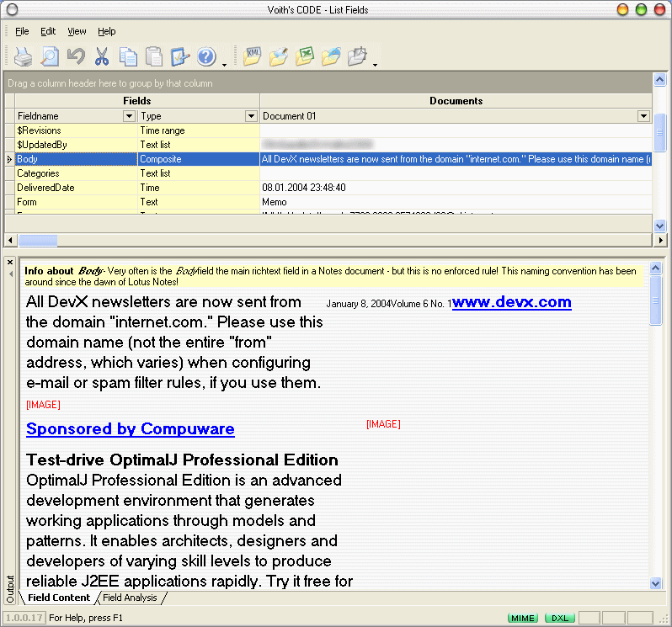Click the folder with pencil export icon
This screenshot has height=627, width=672.
[x=279, y=56]
